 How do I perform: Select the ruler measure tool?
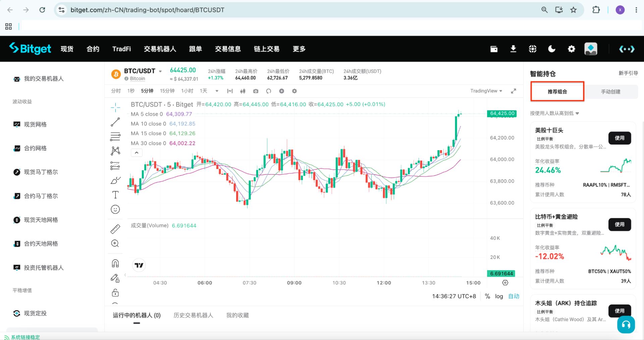115,229
